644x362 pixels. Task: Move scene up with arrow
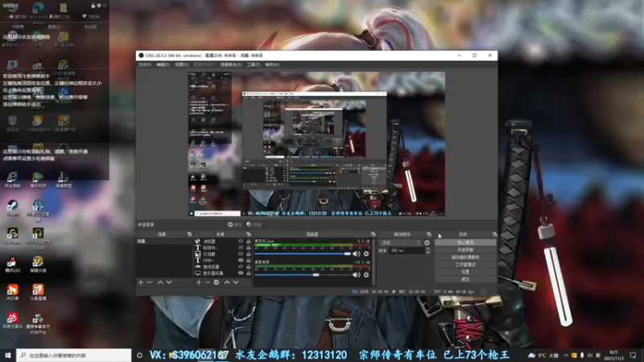(160, 282)
